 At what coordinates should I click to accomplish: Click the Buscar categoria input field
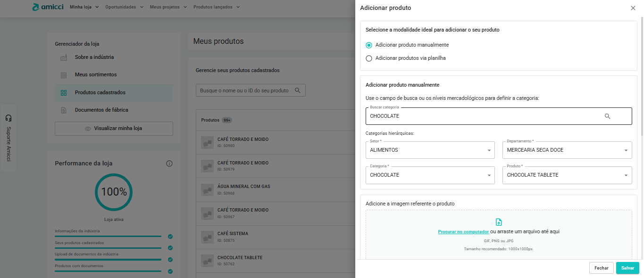(481, 116)
